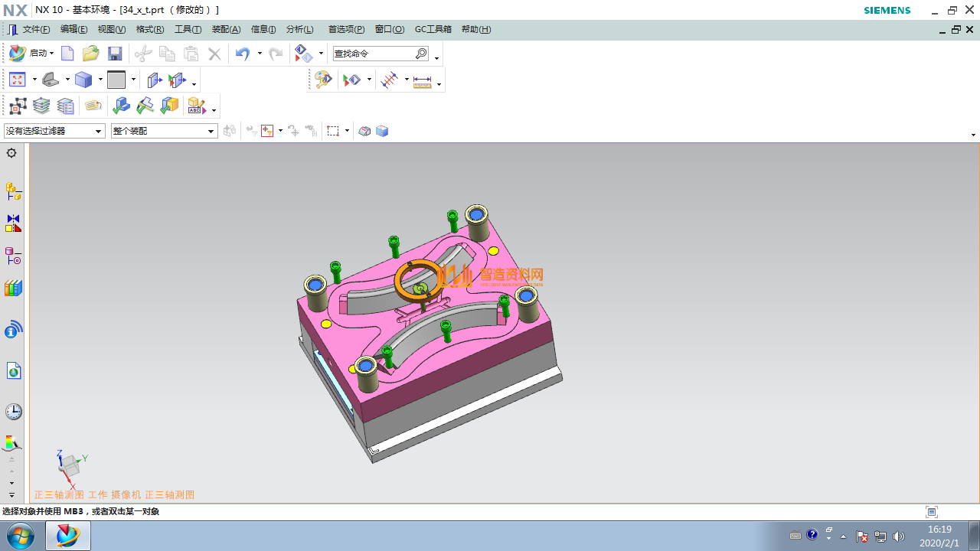Open the Reuse Library books icon

pyautogui.click(x=13, y=289)
